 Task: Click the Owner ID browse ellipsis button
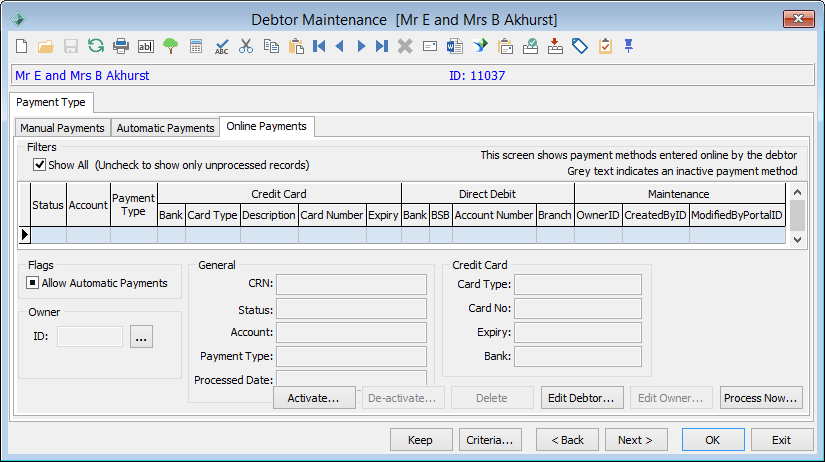(141, 337)
